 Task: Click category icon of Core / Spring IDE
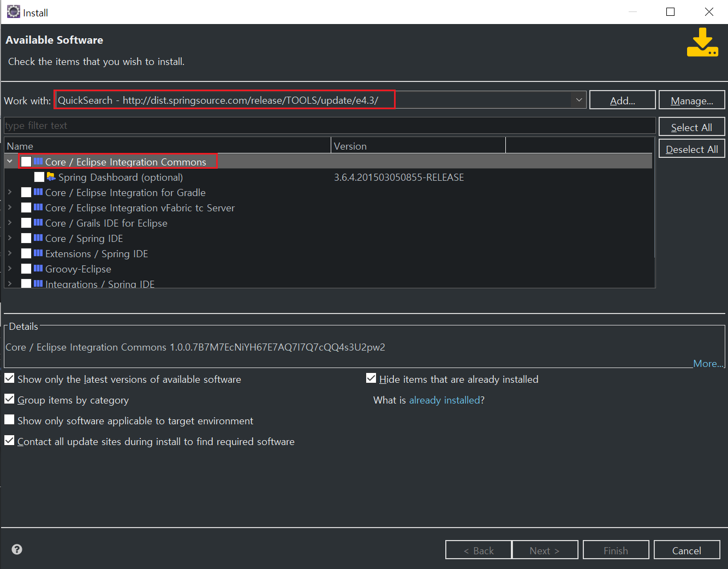pos(38,238)
